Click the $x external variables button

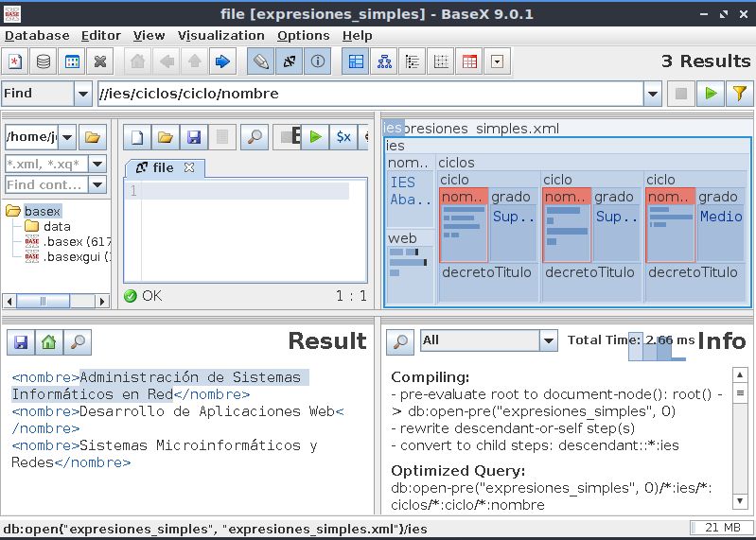[343, 137]
